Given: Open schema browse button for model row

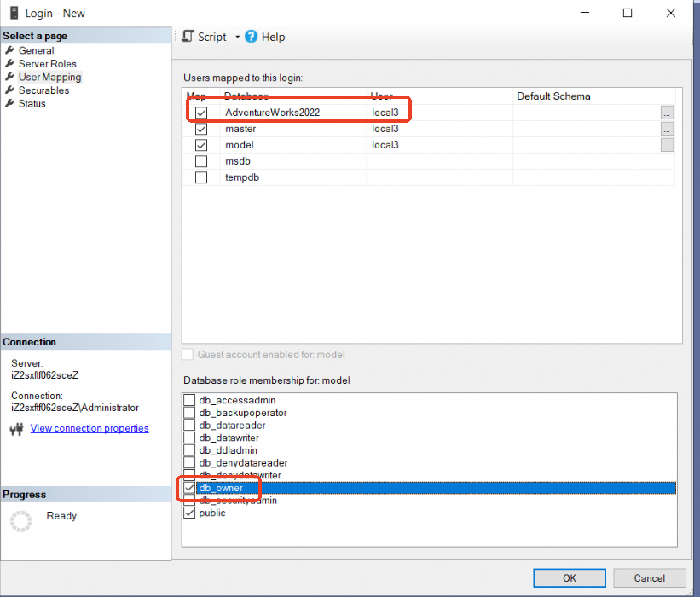Looking at the screenshot, I should click(x=667, y=145).
